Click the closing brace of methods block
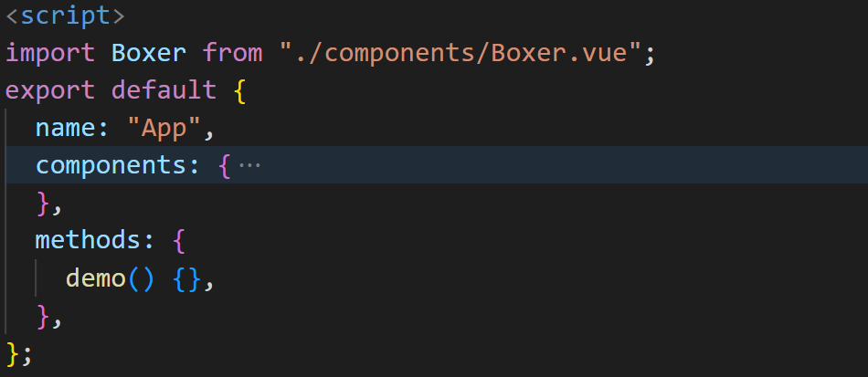Viewport: 868px width, 377px height. pos(43,316)
